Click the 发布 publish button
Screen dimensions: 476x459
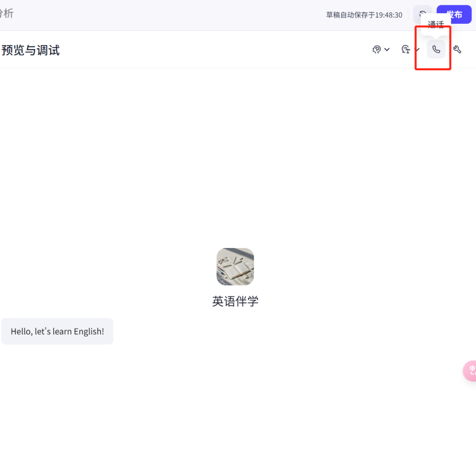pyautogui.click(x=454, y=14)
